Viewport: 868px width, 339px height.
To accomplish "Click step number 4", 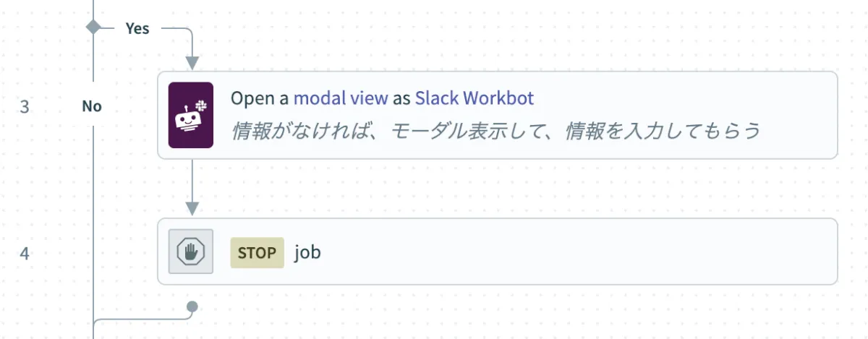I will 25,254.
